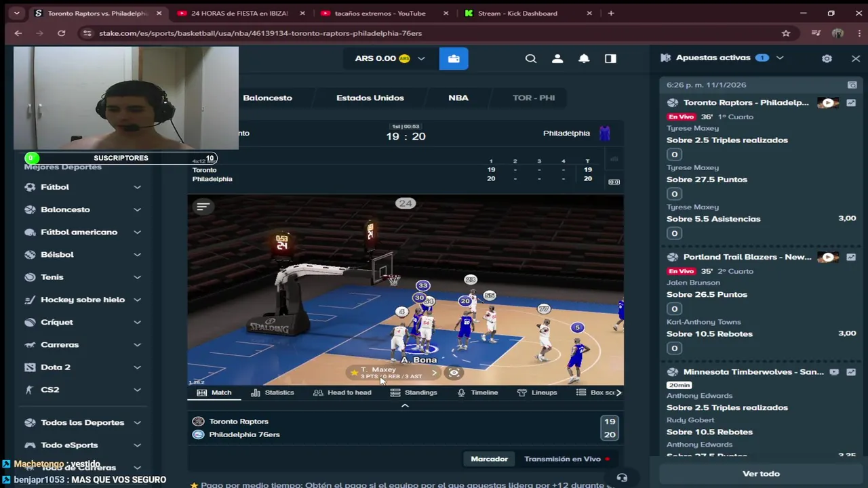Open the match tracker hamburger menu

(203, 207)
